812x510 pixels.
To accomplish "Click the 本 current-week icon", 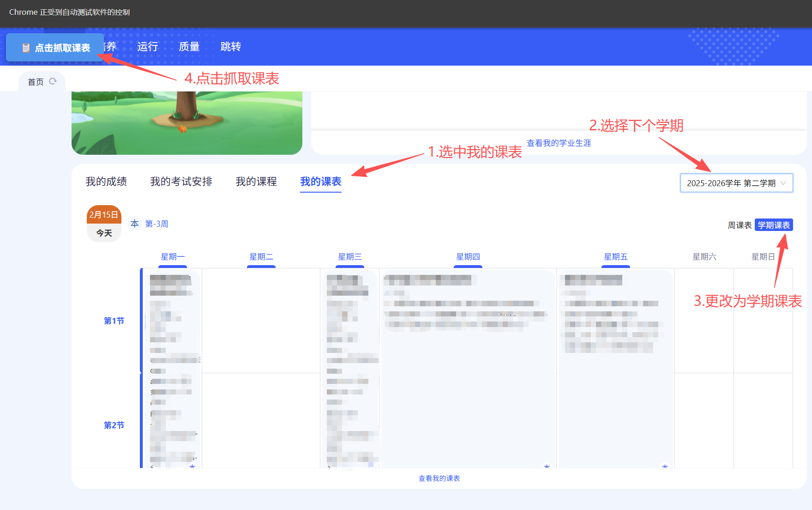I will tap(134, 224).
